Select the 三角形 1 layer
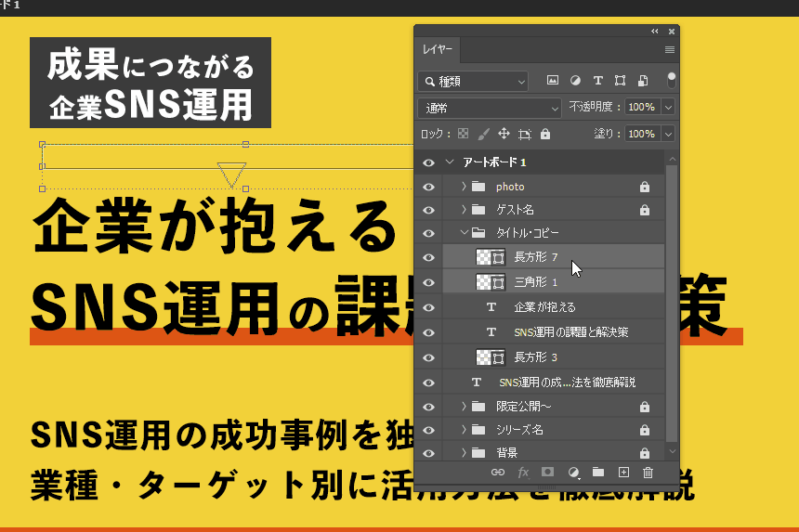 [554, 282]
